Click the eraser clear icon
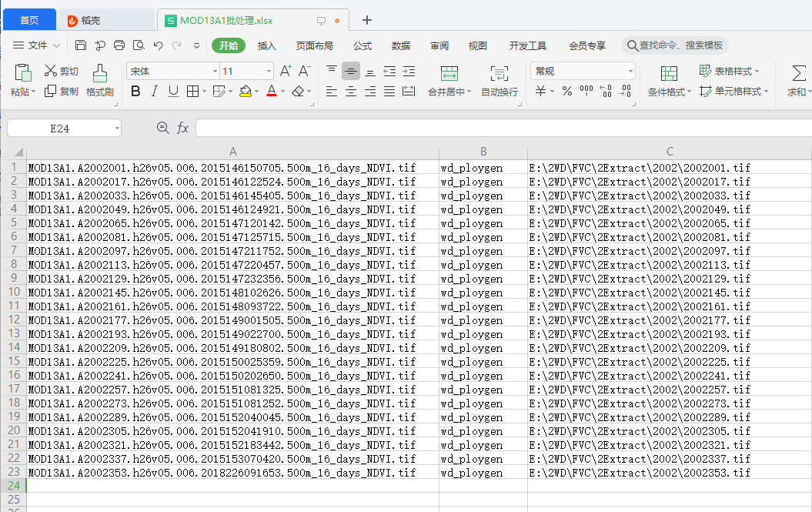Image resolution: width=812 pixels, height=512 pixels. tap(298, 92)
